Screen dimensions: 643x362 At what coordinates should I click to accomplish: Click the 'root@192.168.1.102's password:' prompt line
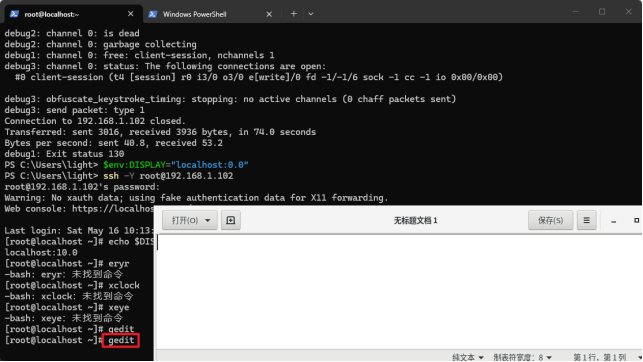82,187
